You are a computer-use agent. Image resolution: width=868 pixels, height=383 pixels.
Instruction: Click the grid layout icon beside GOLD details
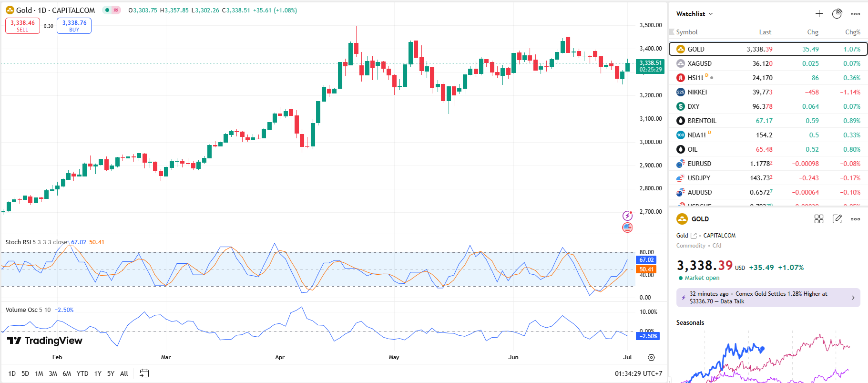819,219
